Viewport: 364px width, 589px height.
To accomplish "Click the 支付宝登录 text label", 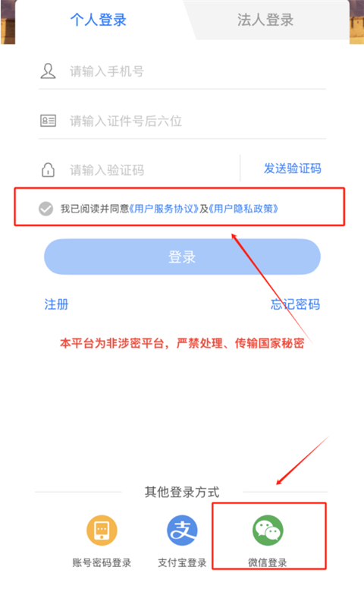I will pos(182,562).
